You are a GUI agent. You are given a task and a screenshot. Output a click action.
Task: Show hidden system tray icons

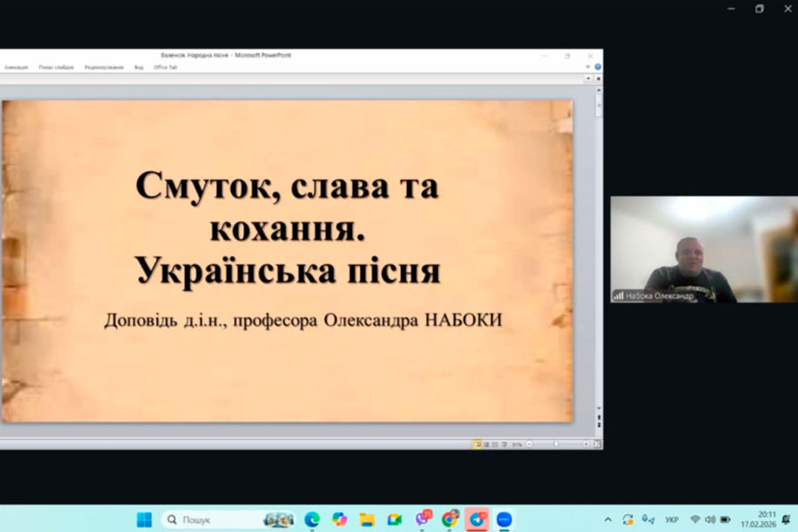(607, 520)
